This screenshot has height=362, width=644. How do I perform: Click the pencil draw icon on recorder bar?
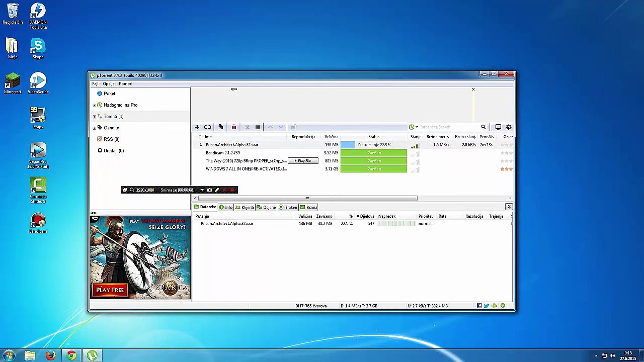pyautogui.click(x=217, y=190)
